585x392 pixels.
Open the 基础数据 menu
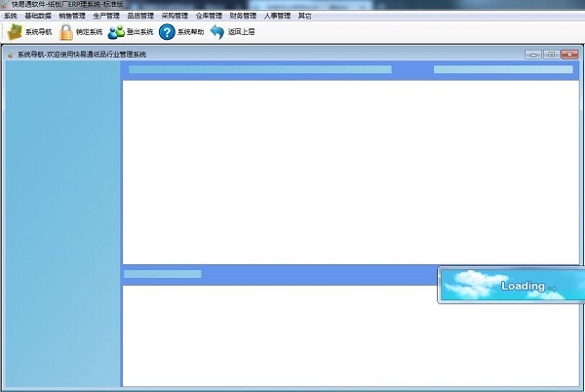(38, 16)
